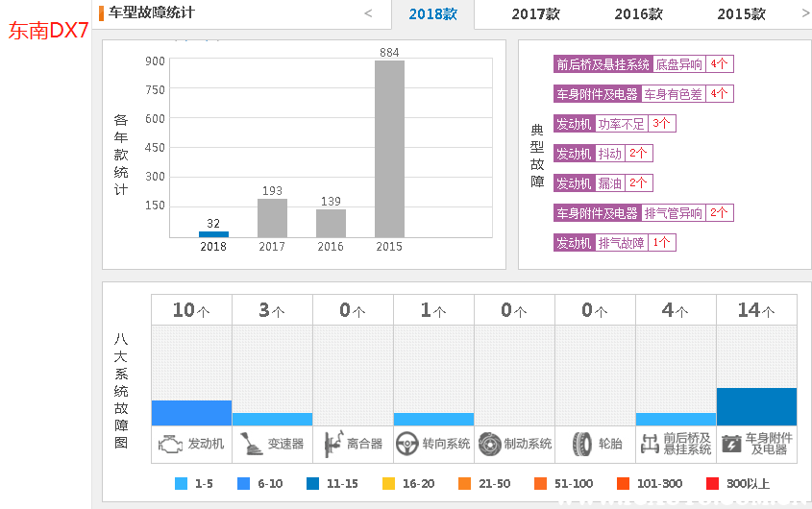This screenshot has width=812, height=509.
Task: Open the 排气故障 fault tag
Action: click(621, 242)
